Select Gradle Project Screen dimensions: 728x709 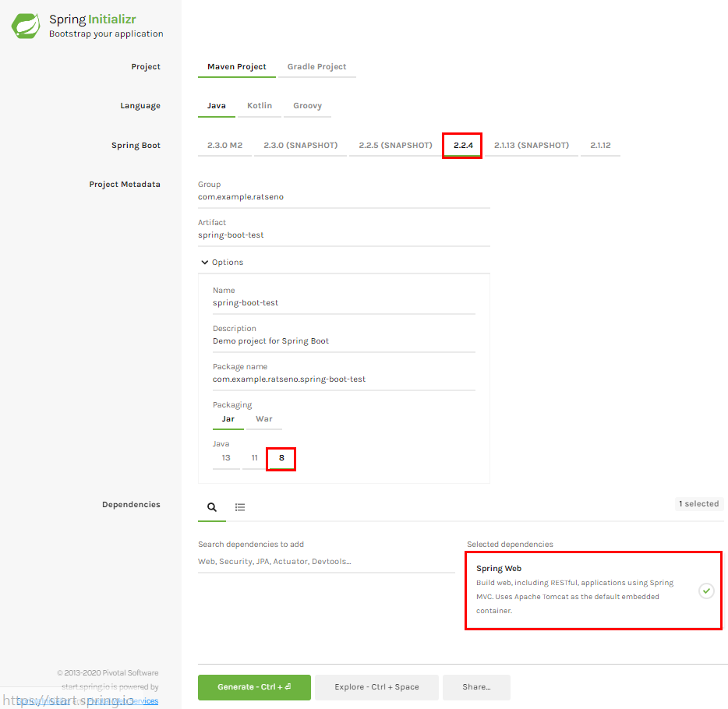point(316,67)
